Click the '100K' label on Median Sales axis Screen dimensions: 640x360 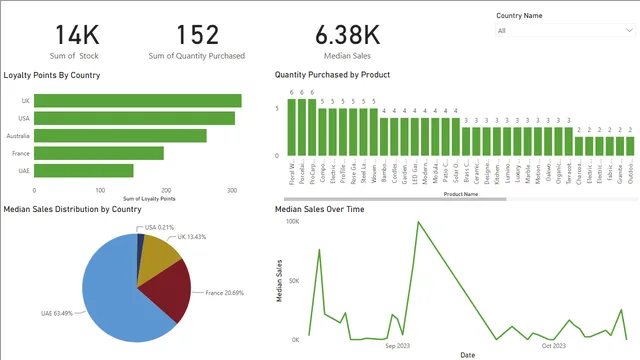pyautogui.click(x=293, y=221)
